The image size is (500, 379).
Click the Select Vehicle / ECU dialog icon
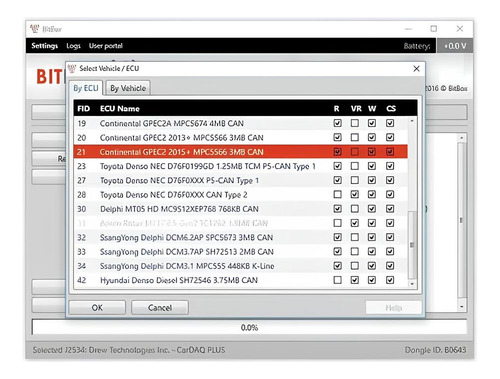point(72,68)
